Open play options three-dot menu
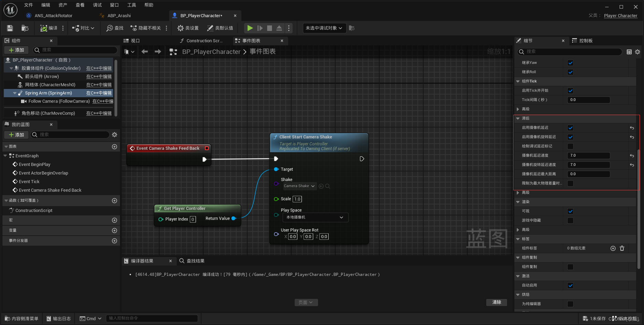 [x=289, y=28]
